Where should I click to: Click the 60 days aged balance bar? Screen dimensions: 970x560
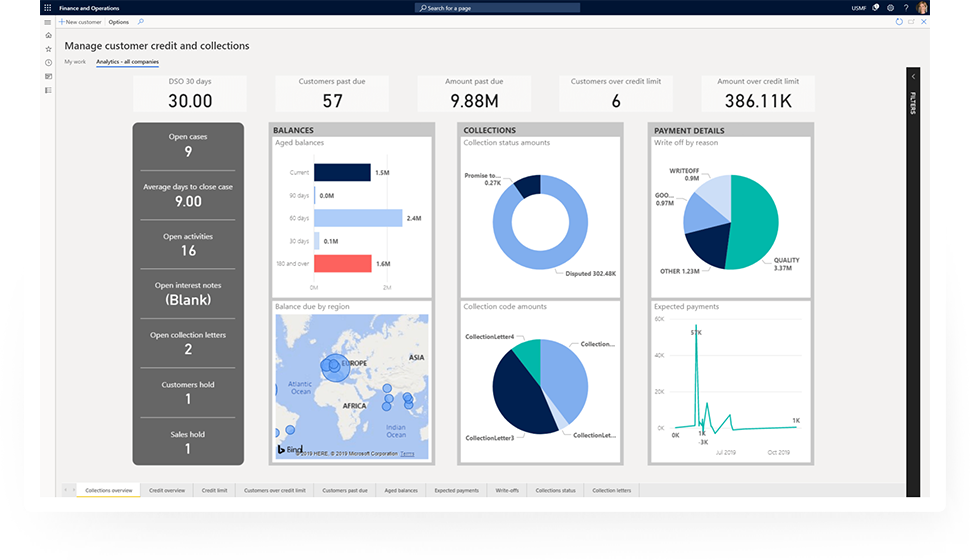pos(358,218)
